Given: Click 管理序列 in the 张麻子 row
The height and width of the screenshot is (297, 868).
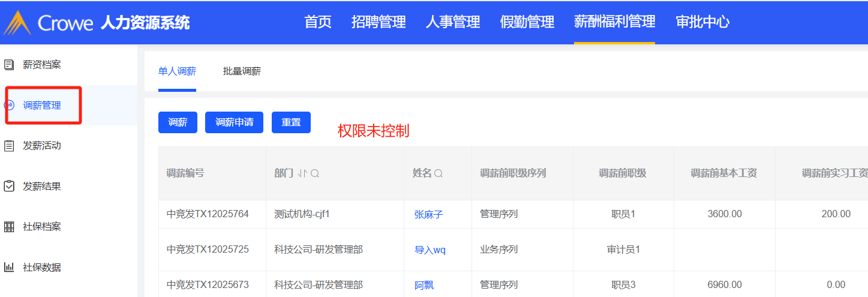Looking at the screenshot, I should click(x=499, y=214).
